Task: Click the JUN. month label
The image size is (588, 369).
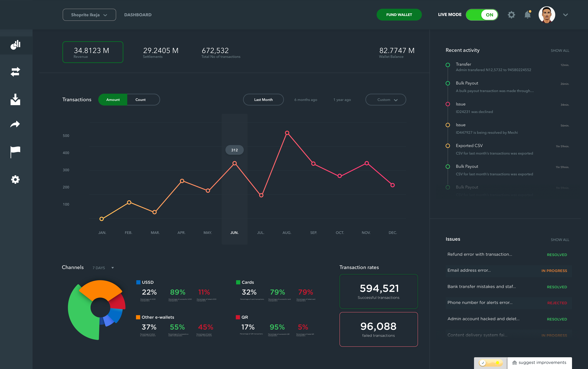Action: pyautogui.click(x=234, y=233)
